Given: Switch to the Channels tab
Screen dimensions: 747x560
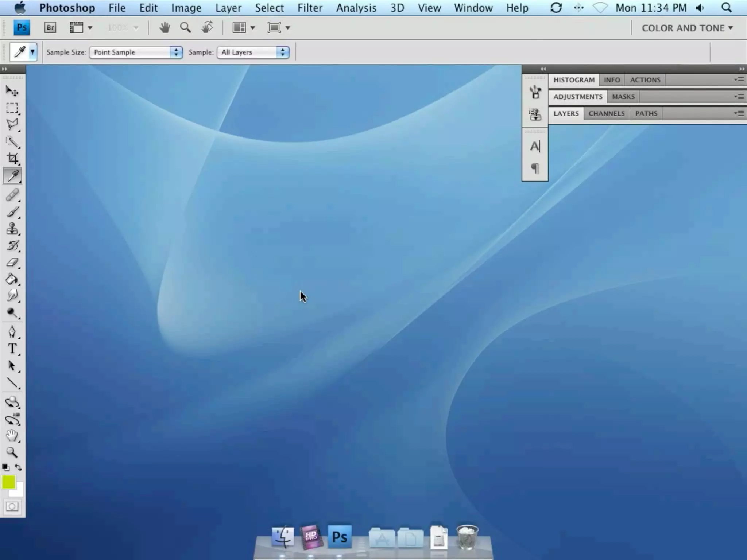Looking at the screenshot, I should tap(606, 113).
